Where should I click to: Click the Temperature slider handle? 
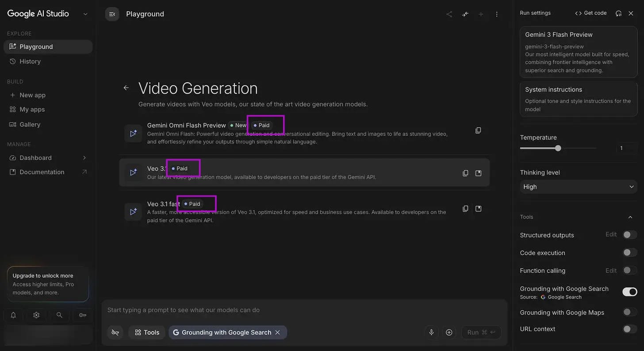coord(558,148)
